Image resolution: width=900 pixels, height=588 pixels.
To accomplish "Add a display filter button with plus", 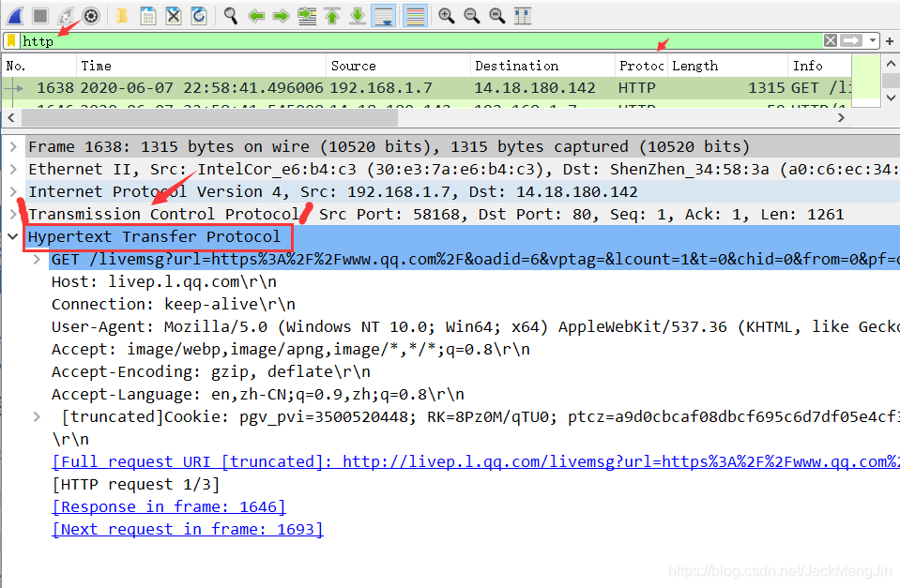I will (890, 40).
